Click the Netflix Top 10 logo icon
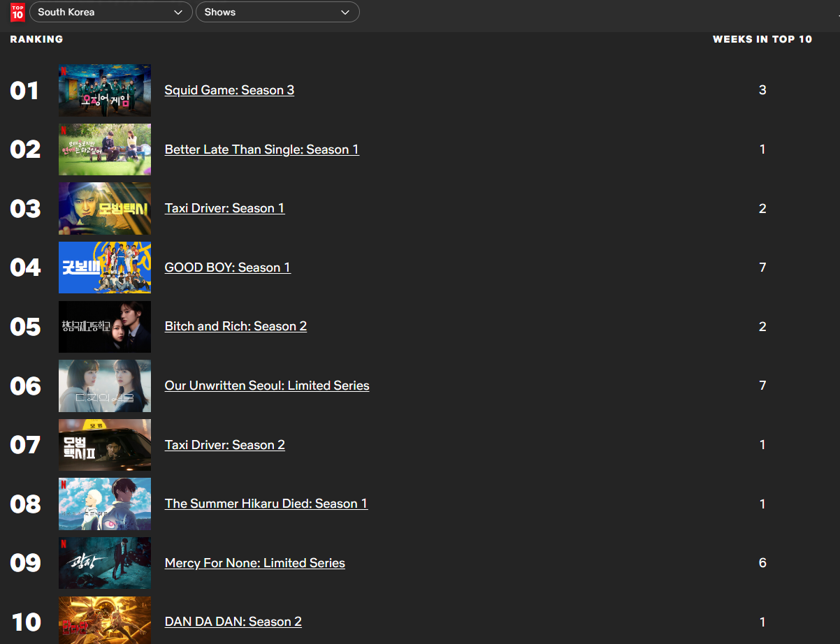Screen dimensions: 840x644 (x=17, y=12)
